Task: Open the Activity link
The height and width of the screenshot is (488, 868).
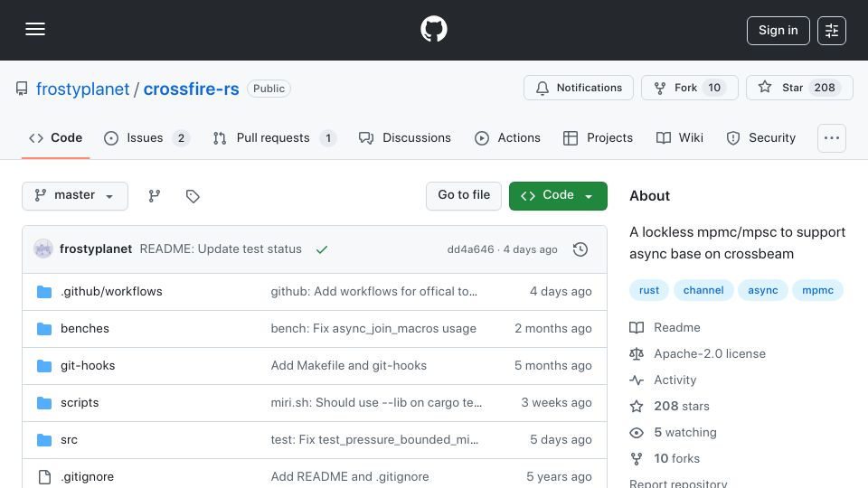Action: pyautogui.click(x=663, y=380)
